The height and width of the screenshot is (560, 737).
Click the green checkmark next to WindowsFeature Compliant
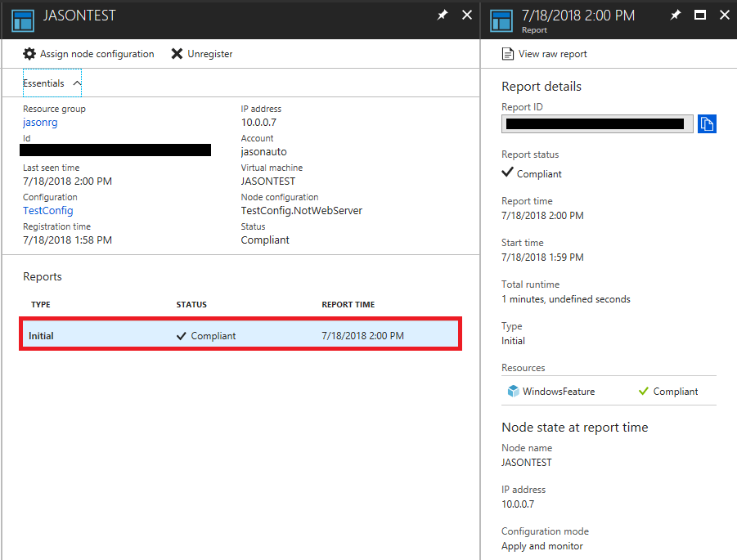pyautogui.click(x=644, y=391)
